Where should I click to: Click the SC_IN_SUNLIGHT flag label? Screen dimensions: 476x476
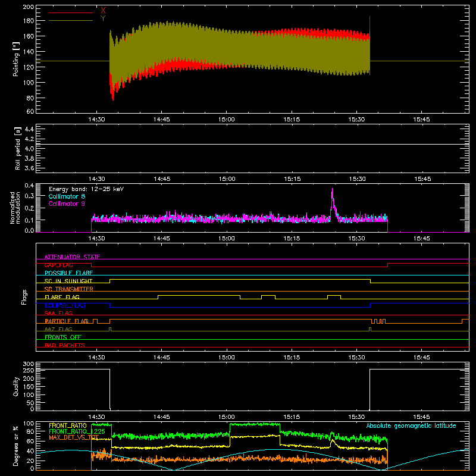tap(68, 281)
